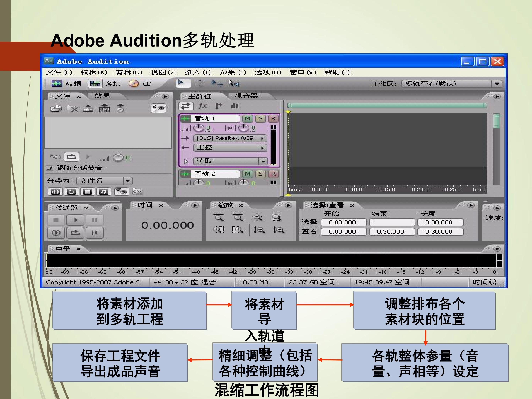Click Play from Cursor to End button
532x399 pixels.
point(56,233)
